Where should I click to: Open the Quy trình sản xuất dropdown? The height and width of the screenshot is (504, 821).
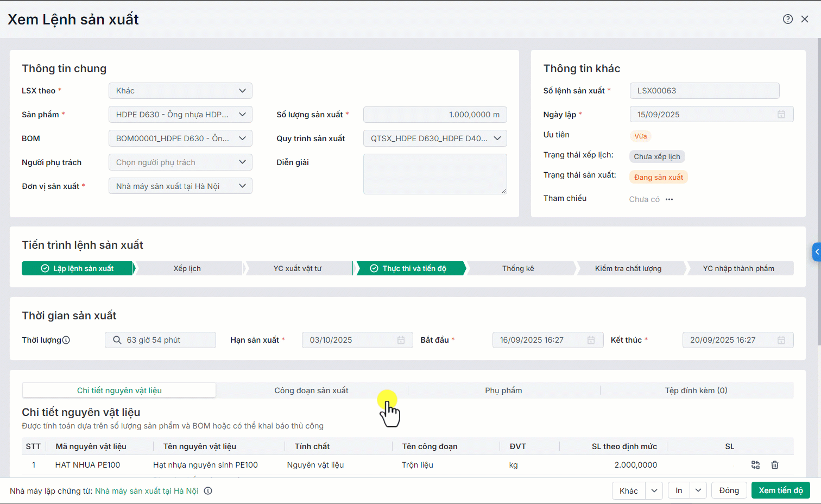(435, 138)
